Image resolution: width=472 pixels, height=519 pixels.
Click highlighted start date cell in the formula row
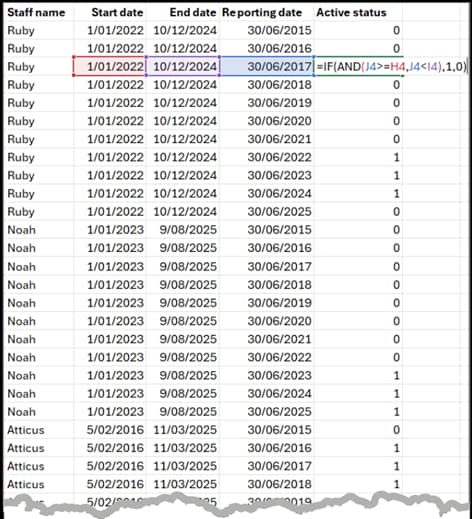(110, 67)
